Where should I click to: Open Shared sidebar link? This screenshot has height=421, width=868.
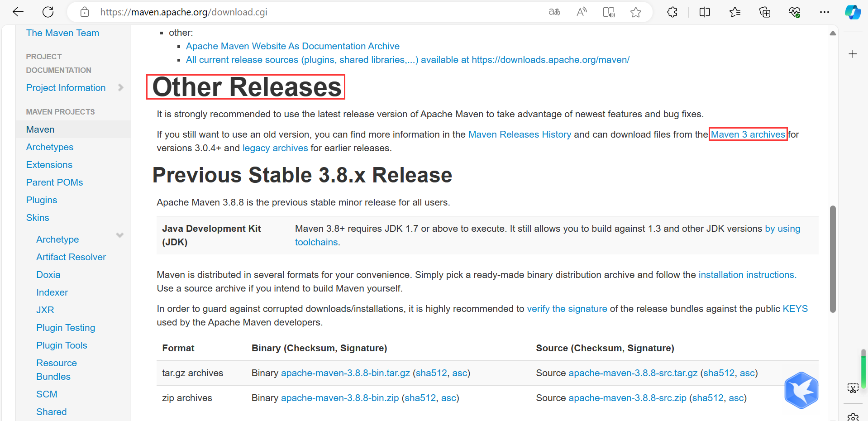click(52, 412)
